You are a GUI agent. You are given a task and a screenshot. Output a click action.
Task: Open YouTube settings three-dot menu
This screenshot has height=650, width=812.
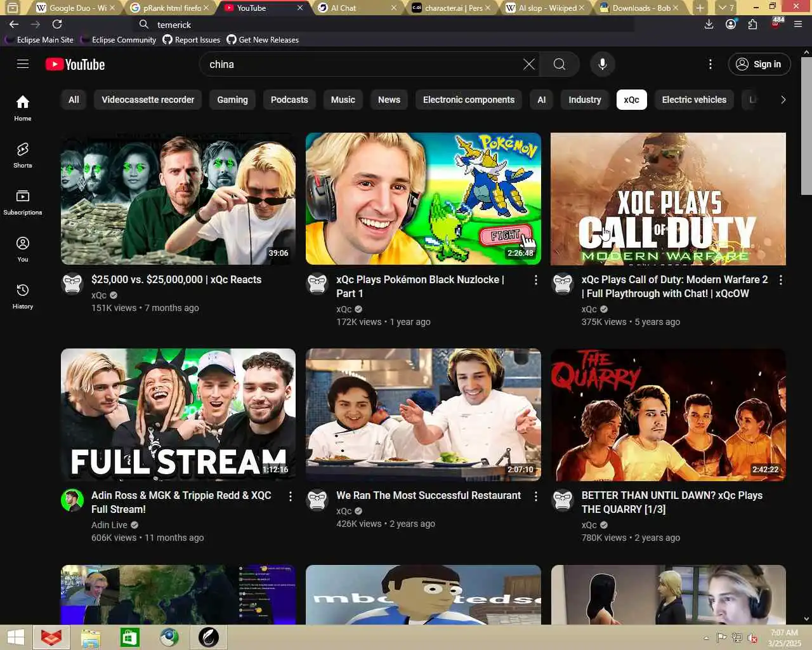(710, 64)
